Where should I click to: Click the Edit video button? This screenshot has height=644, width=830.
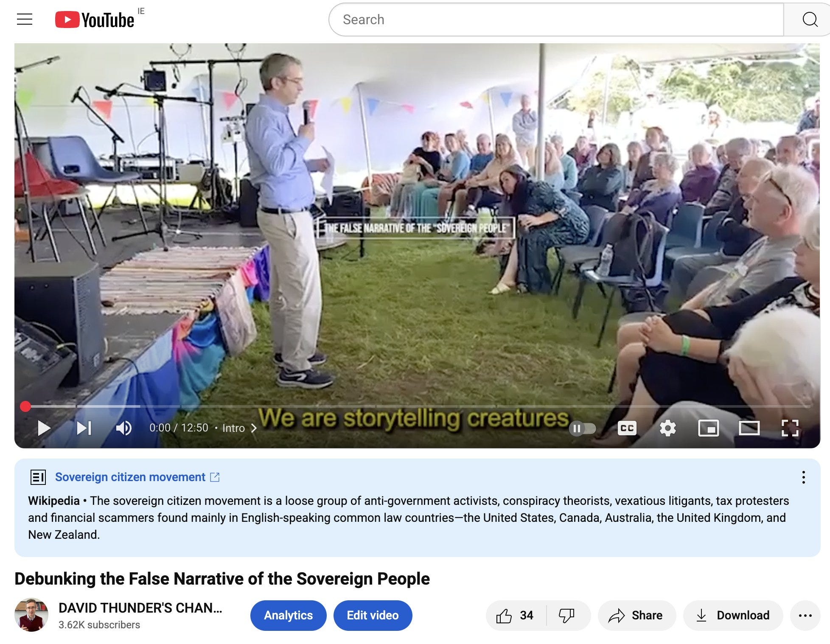[373, 616]
